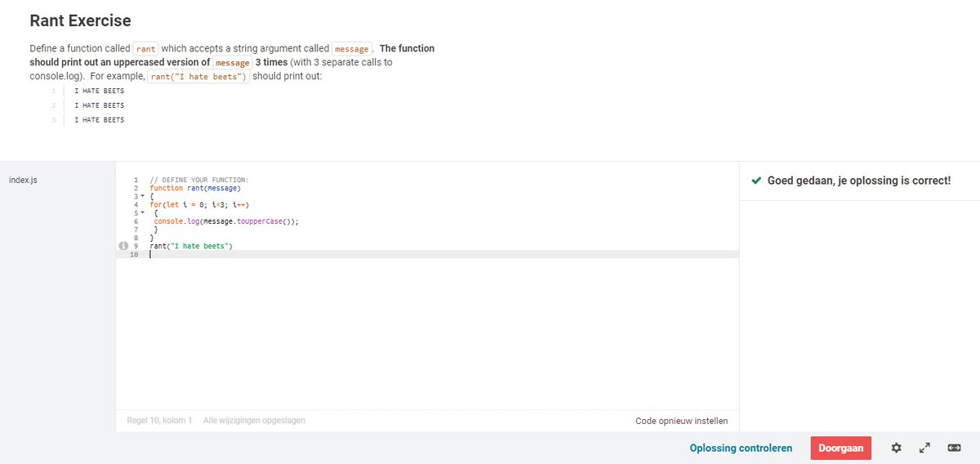Collapse the code fold arrow on line 5
The height and width of the screenshot is (464, 980).
[x=141, y=213]
